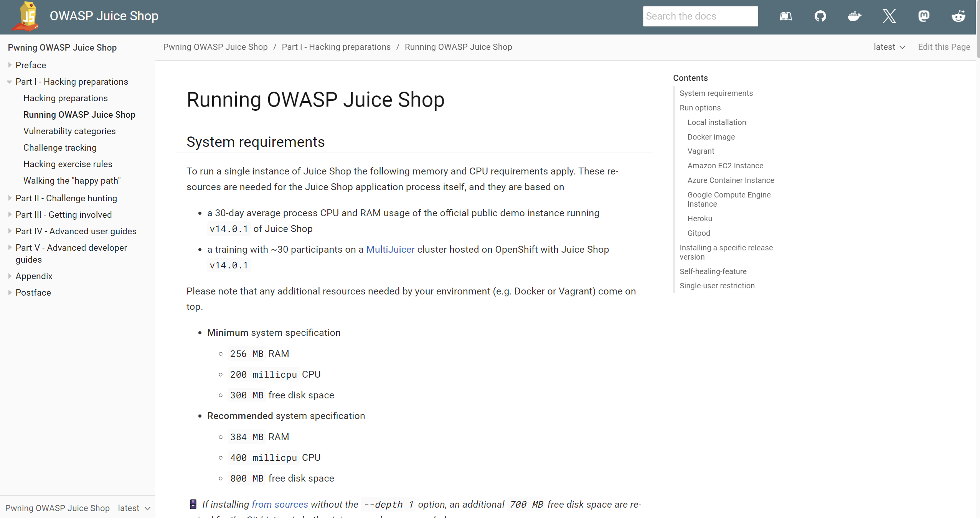Viewport: 980px width, 518px height.
Task: Jump to System requirements in Contents
Action: click(x=716, y=93)
